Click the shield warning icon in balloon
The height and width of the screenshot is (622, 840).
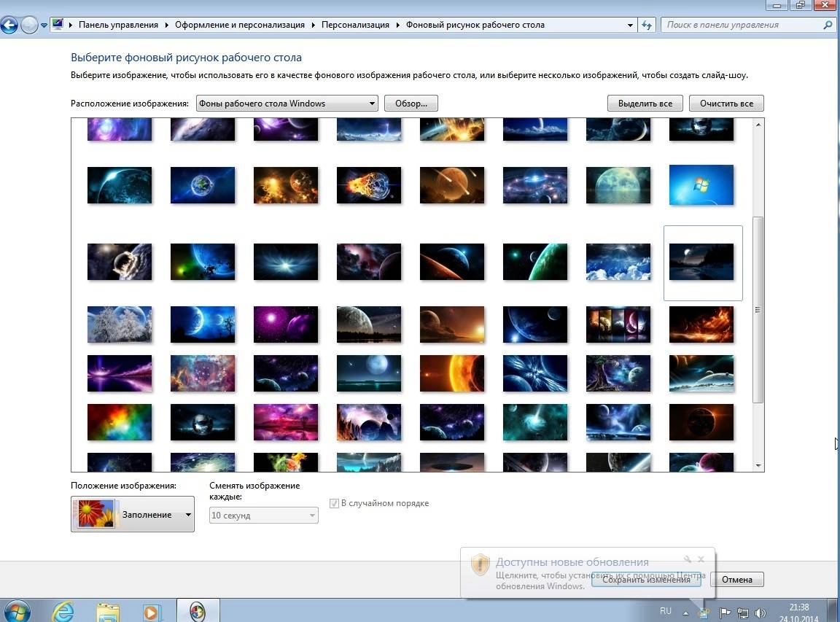[480, 564]
